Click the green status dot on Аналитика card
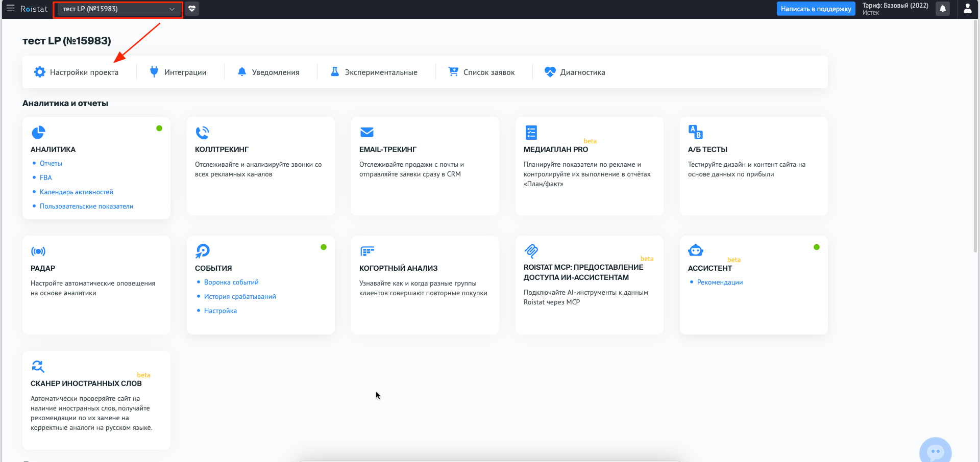The width and height of the screenshot is (980, 462). click(159, 129)
